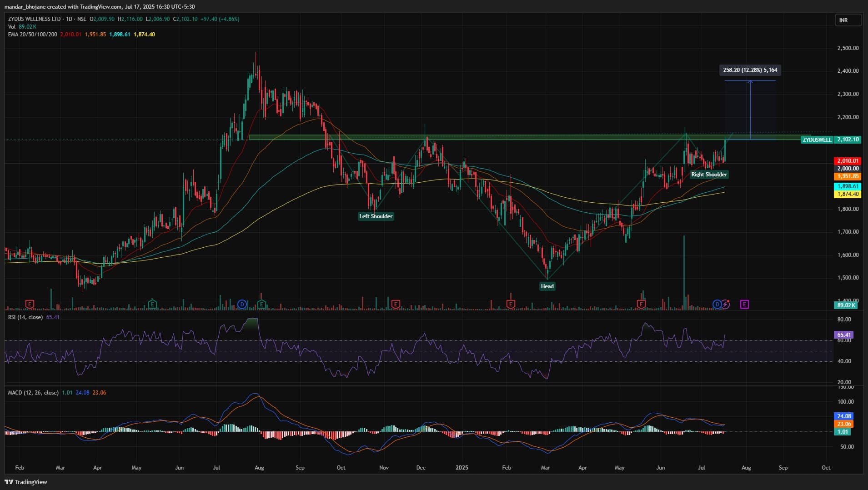The height and width of the screenshot is (490, 868).
Task: Click the TradingView logo
Action: click(x=26, y=482)
